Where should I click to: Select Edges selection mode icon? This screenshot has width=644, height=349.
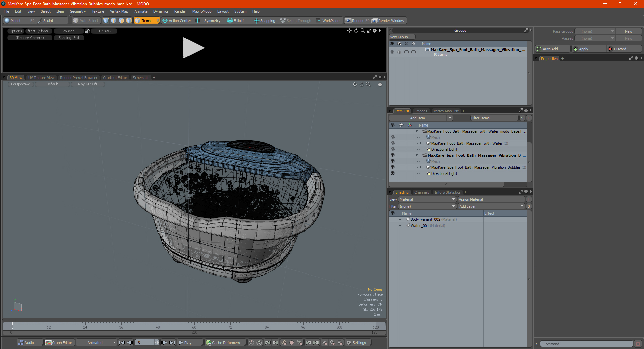coord(114,21)
